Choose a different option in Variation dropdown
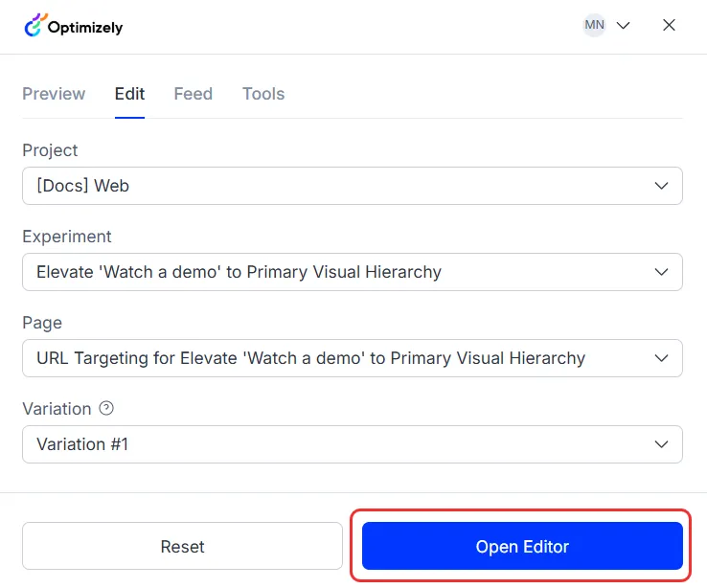 [x=353, y=444]
